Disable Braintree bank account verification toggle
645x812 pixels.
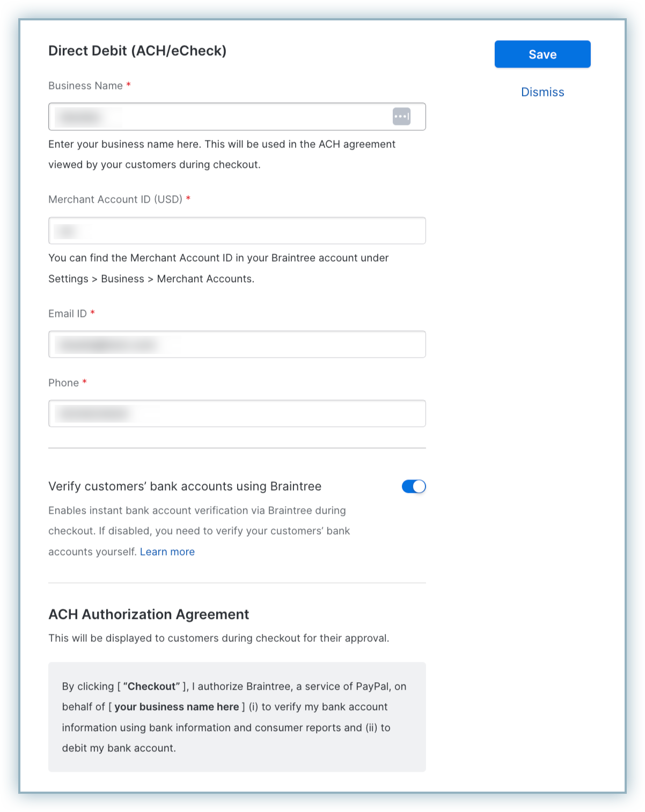(413, 486)
